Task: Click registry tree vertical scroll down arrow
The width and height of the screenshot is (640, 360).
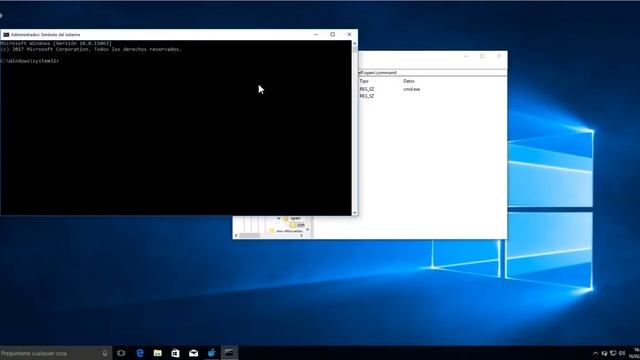Action: 308,230
